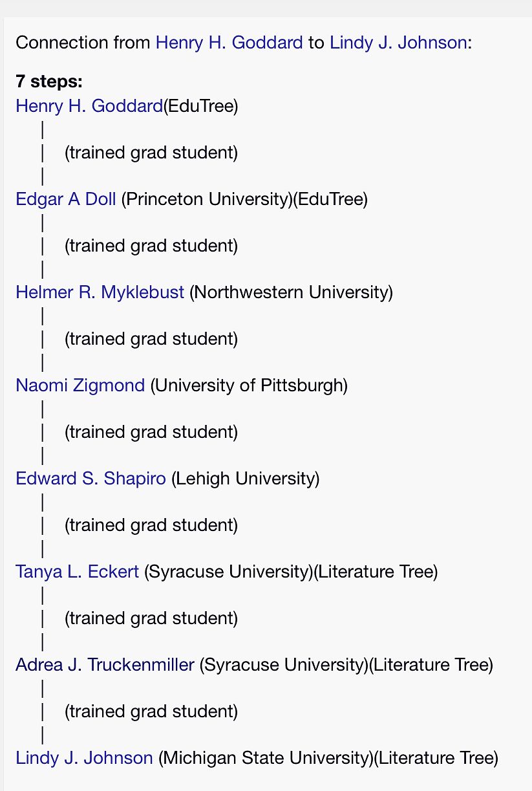Click Henry H. Goddard link beside the EduTree label
This screenshot has width=532, height=791.
[x=89, y=106]
